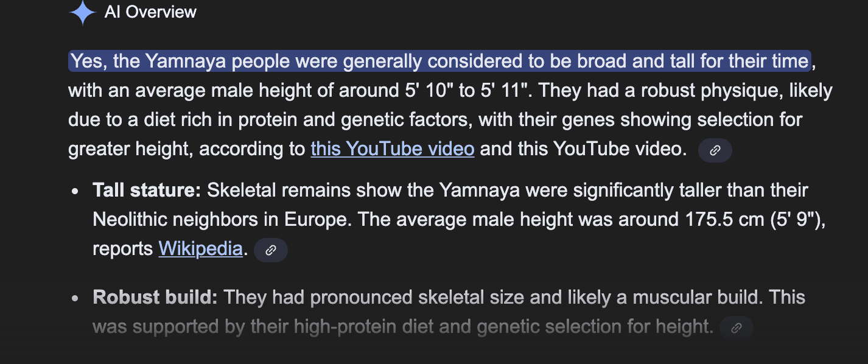Open the underlined "this YouTube video" link
Screen dimensions: 868x364
click(392, 149)
